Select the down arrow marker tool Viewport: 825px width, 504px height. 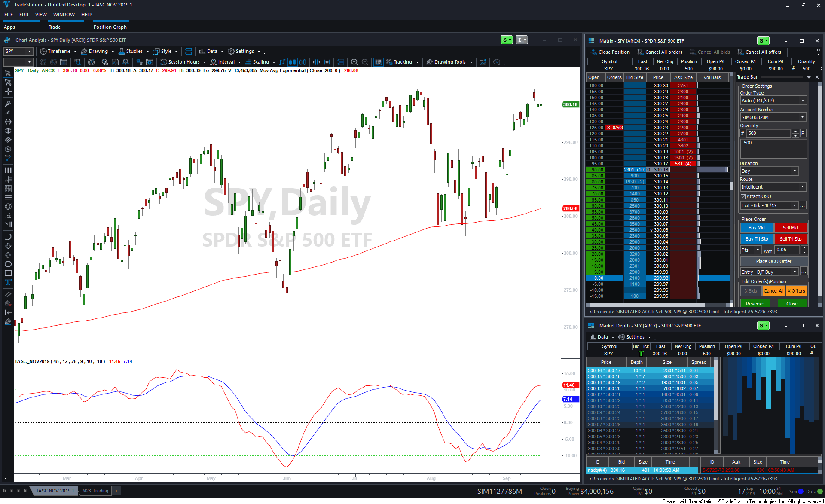click(8, 246)
